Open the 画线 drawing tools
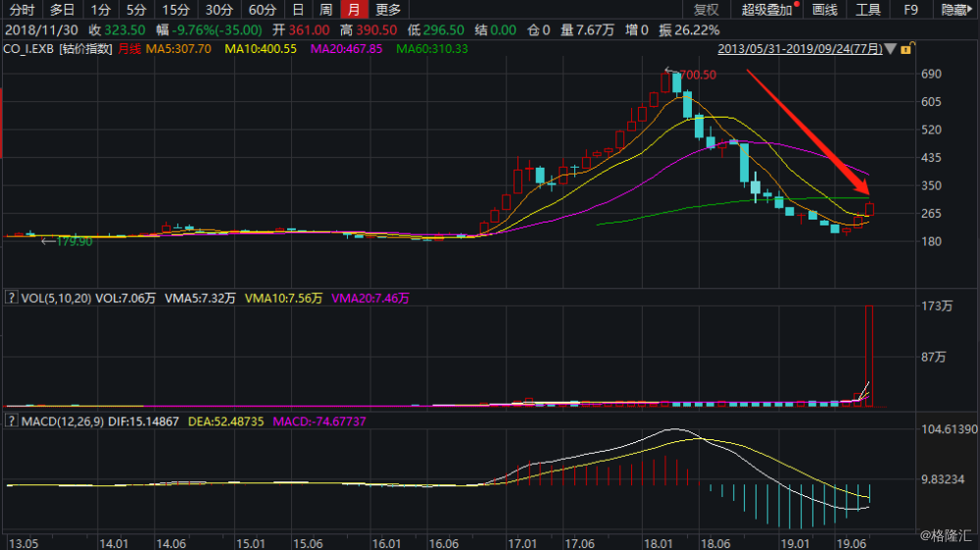This screenshot has width=980, height=550. tap(825, 10)
